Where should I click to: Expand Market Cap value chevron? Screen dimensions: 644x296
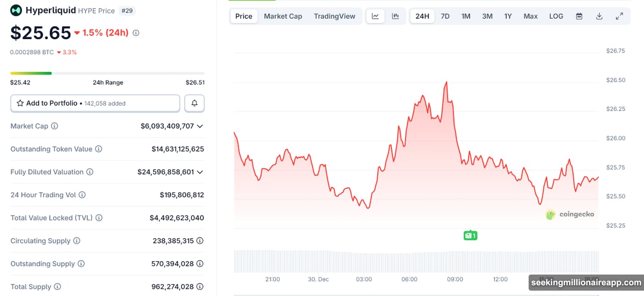coord(200,126)
